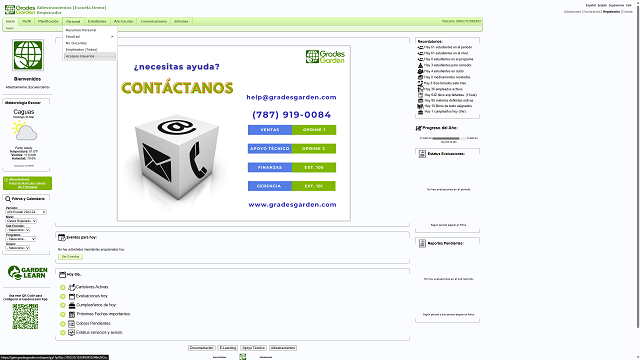Click icon for students in the period reminder
640x360 pixels.
tap(420, 47)
